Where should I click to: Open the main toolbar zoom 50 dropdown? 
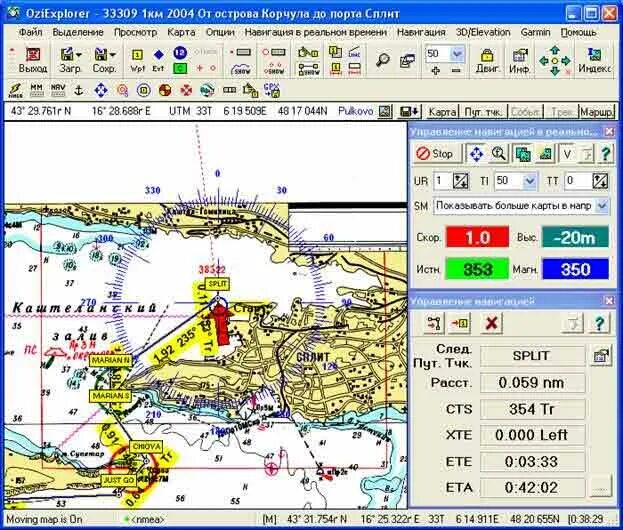(x=457, y=54)
